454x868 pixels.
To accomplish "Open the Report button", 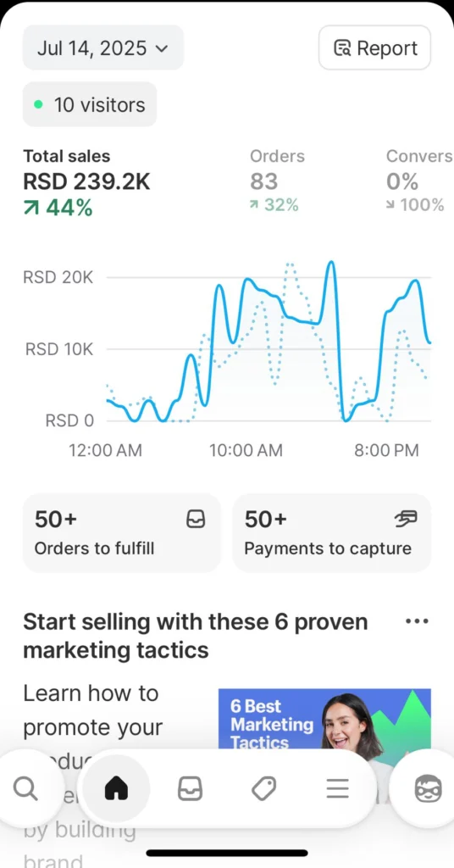I will pyautogui.click(x=375, y=47).
